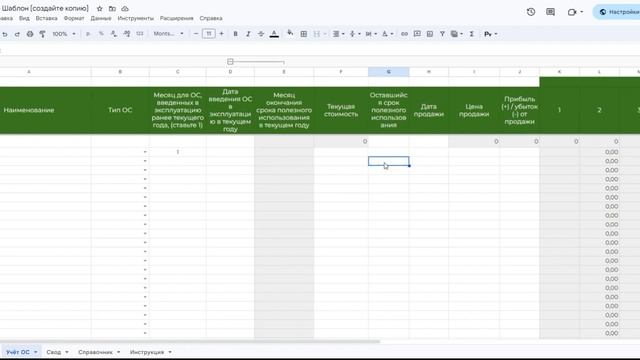Select the column A header
640x360 pixels.
[29, 72]
